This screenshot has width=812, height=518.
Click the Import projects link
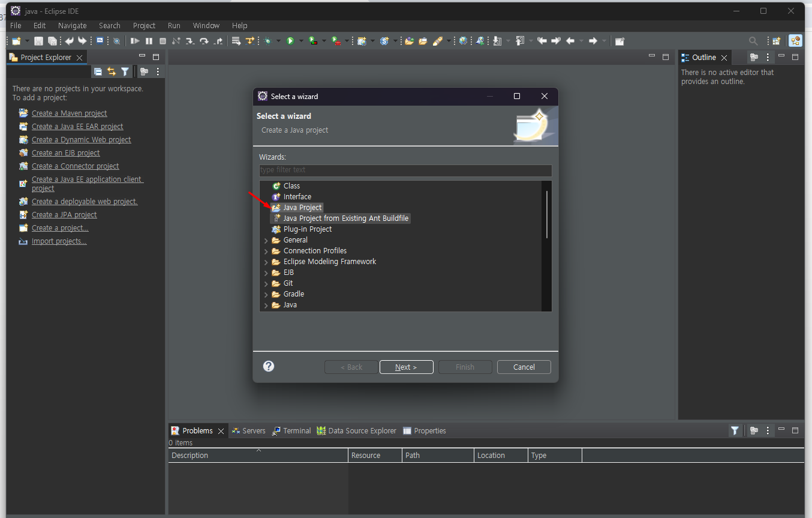click(59, 241)
